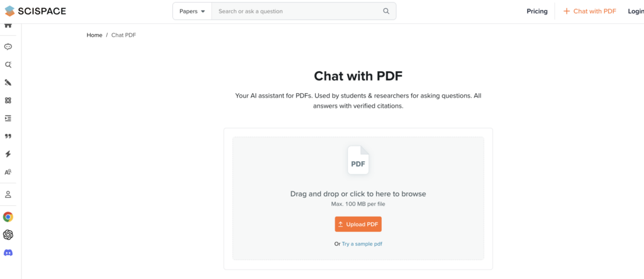The height and width of the screenshot is (279, 644).
Task: Click Chat with PDF in top bar
Action: (x=590, y=11)
